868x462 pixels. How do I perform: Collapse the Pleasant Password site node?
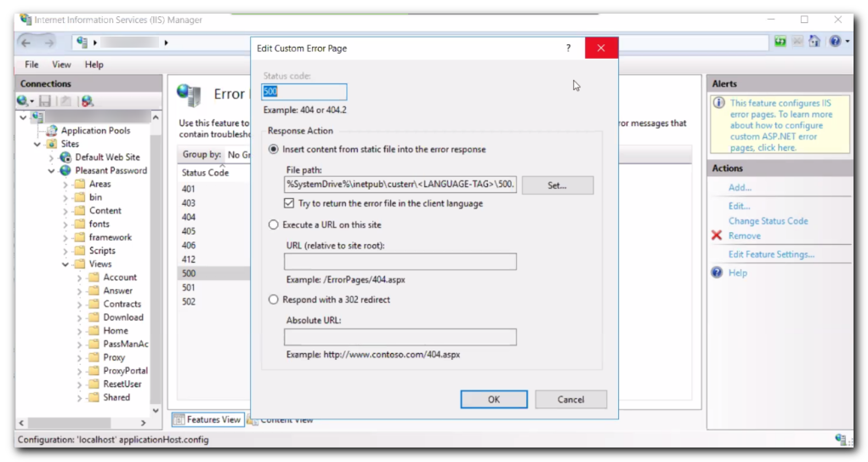pyautogui.click(x=52, y=171)
